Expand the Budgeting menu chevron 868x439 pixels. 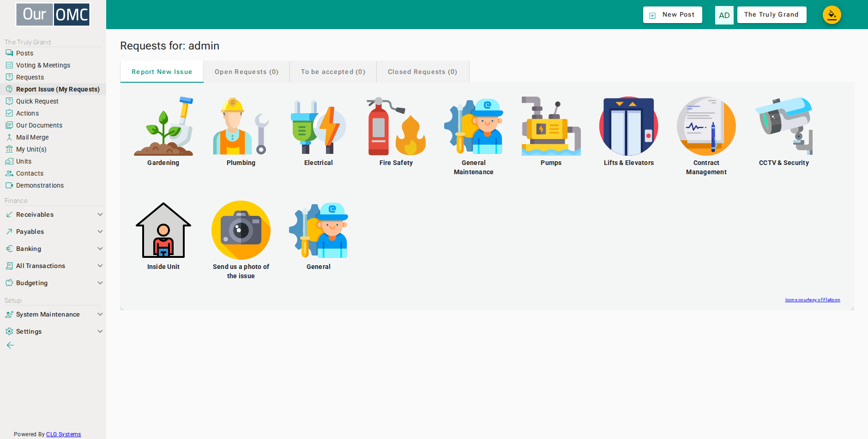tap(100, 283)
